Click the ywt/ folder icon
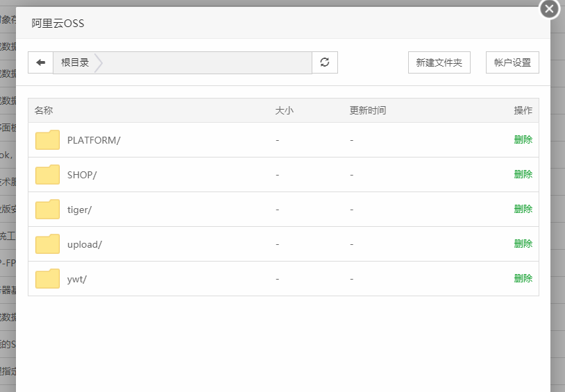This screenshot has height=392, width=565. [x=48, y=278]
